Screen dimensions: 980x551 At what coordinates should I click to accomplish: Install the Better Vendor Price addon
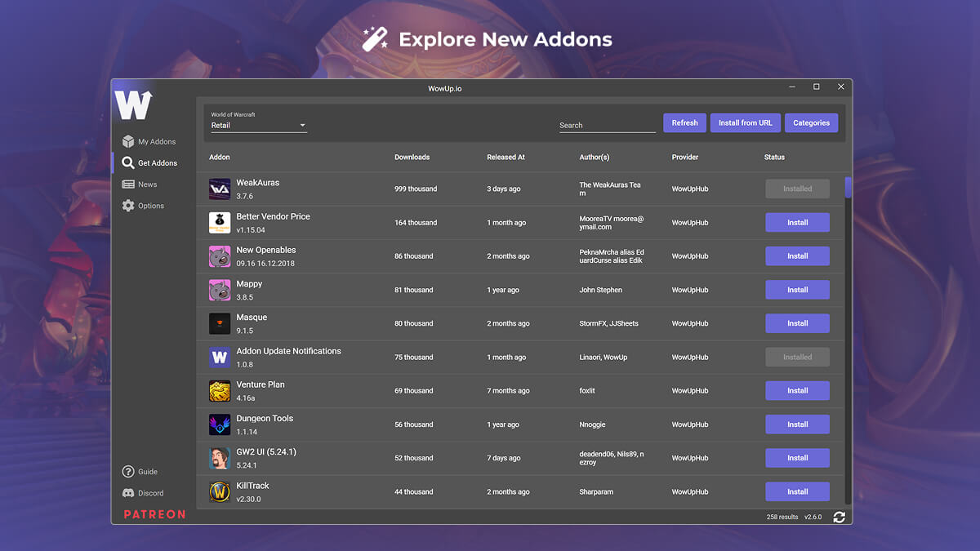pyautogui.click(x=797, y=222)
